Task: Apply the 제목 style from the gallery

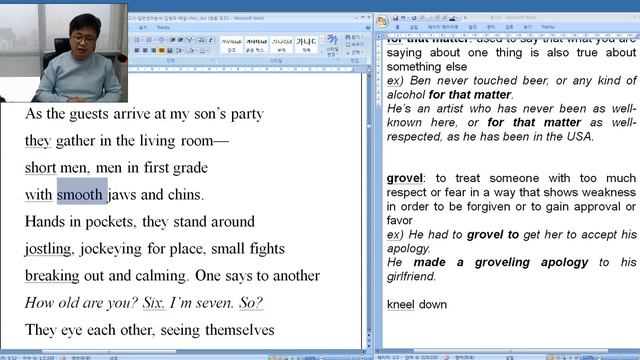Action: [x=307, y=45]
